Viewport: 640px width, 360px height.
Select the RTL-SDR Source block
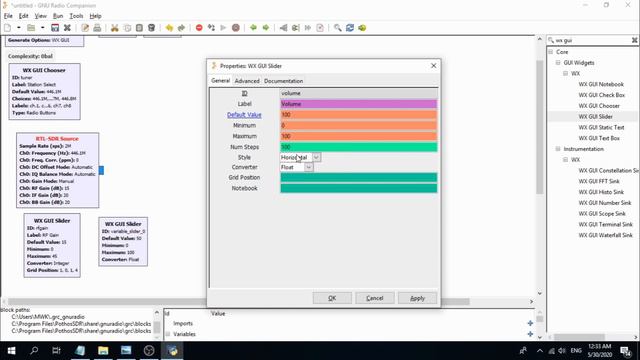[58, 170]
